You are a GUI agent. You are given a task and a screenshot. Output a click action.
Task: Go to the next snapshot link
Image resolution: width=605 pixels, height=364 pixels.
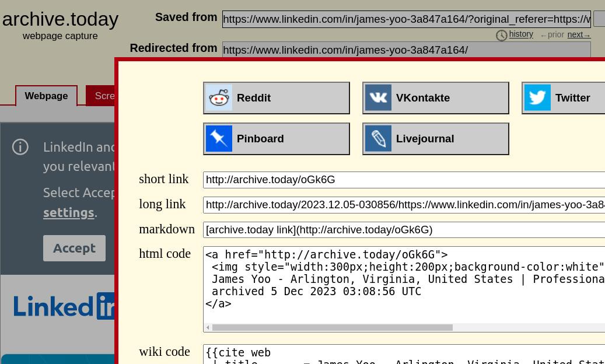pyautogui.click(x=579, y=34)
